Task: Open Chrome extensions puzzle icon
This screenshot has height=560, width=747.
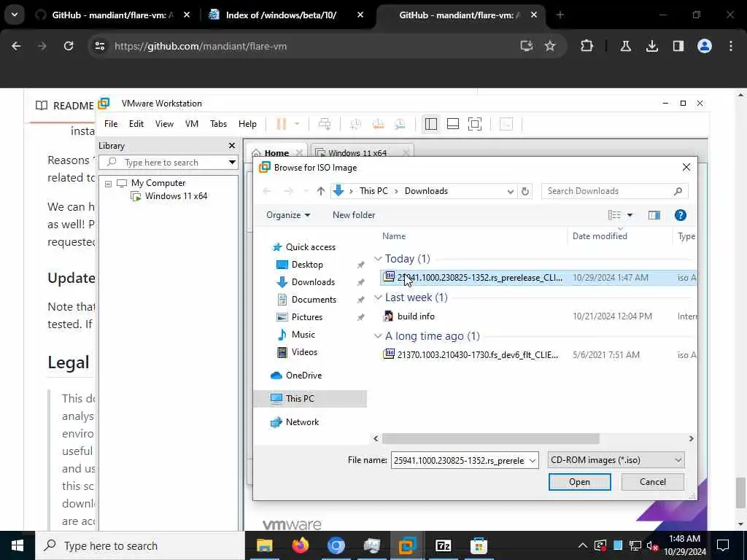Action: click(x=587, y=46)
